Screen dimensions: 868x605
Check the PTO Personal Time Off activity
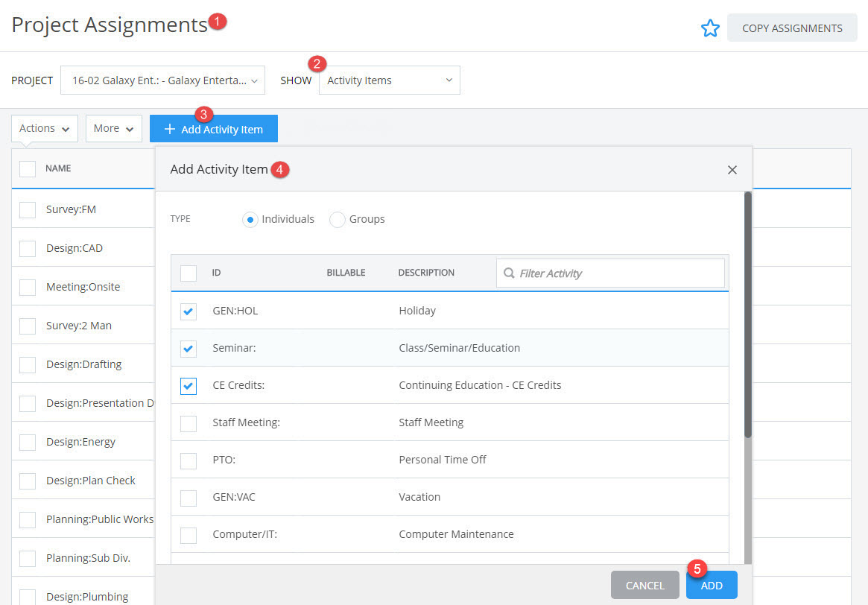pos(189,460)
